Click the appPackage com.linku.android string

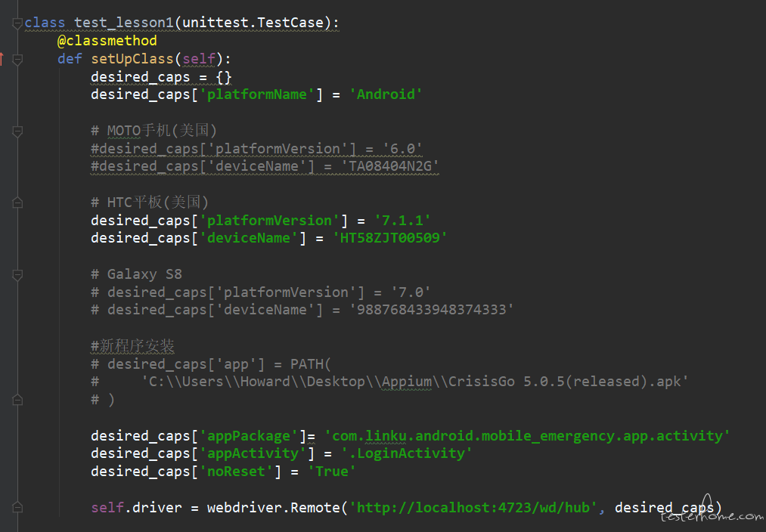point(527,436)
